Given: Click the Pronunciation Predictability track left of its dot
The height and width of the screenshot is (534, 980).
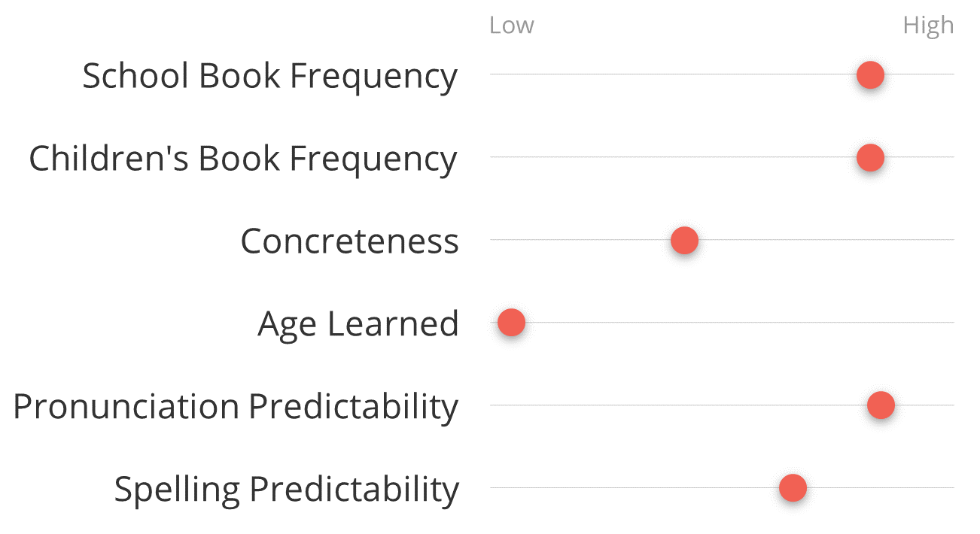Looking at the screenshot, I should pyautogui.click(x=678, y=405).
